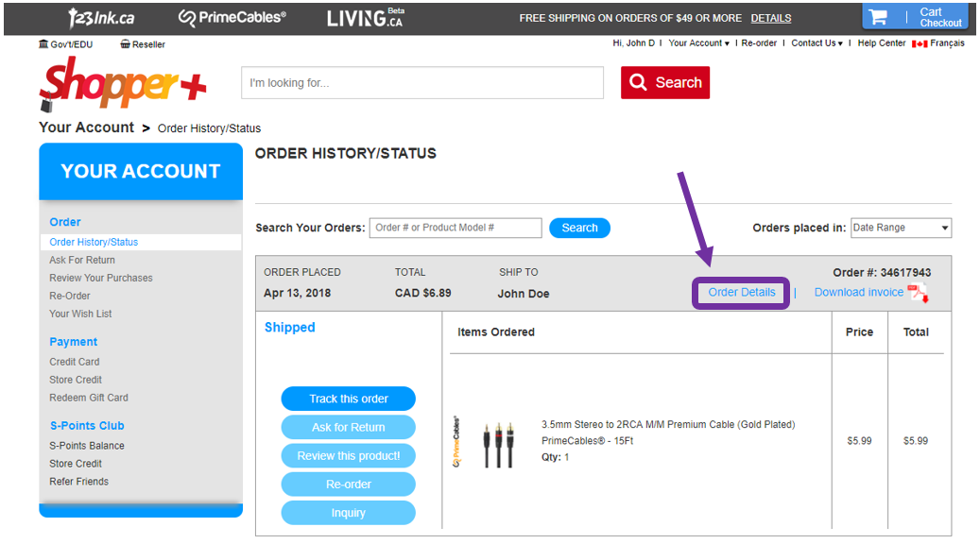980x544 pixels.
Task: Open free shipping DETAILS link
Action: click(x=770, y=18)
